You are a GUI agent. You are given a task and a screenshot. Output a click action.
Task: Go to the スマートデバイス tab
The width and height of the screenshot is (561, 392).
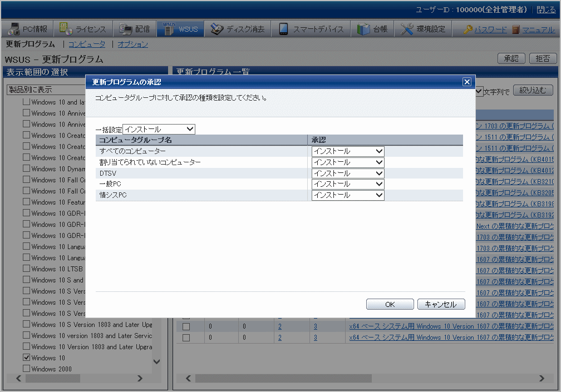coord(311,29)
